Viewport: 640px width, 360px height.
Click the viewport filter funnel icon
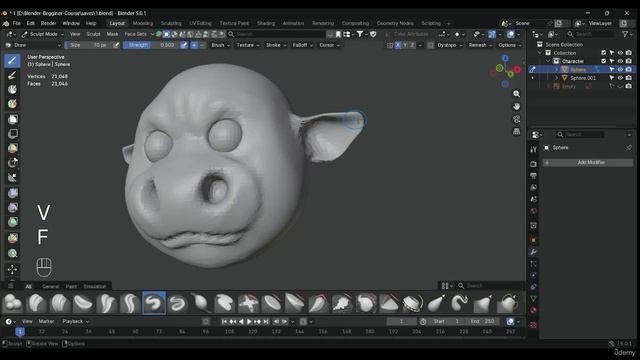[x=360, y=34]
